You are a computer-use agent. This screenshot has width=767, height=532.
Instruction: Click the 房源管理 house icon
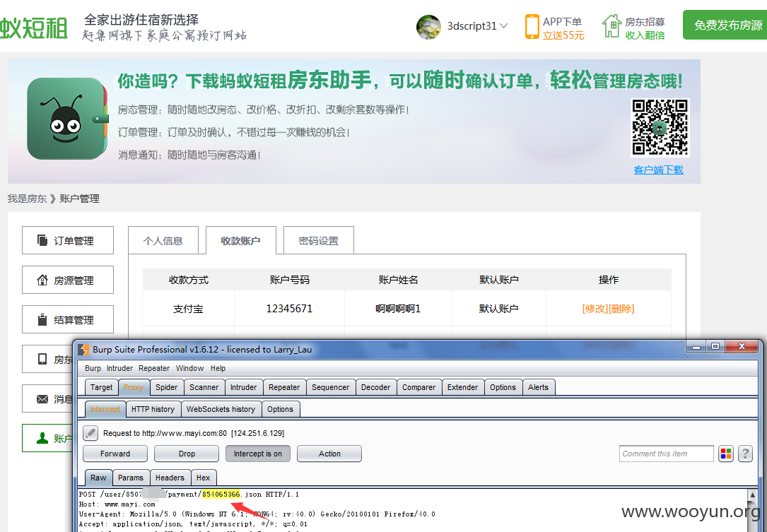pyautogui.click(x=42, y=280)
